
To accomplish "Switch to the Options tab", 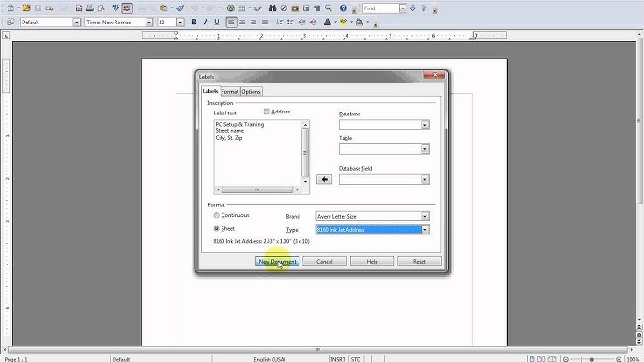I will coord(251,92).
